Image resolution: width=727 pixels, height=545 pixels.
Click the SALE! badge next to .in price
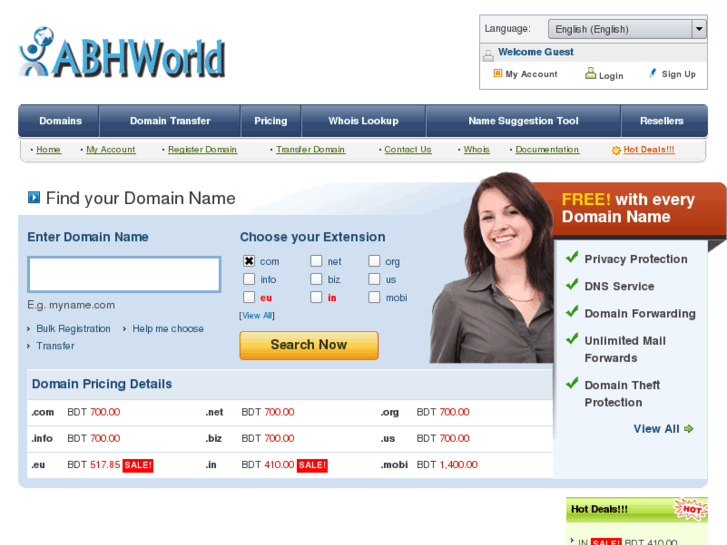tap(312, 465)
